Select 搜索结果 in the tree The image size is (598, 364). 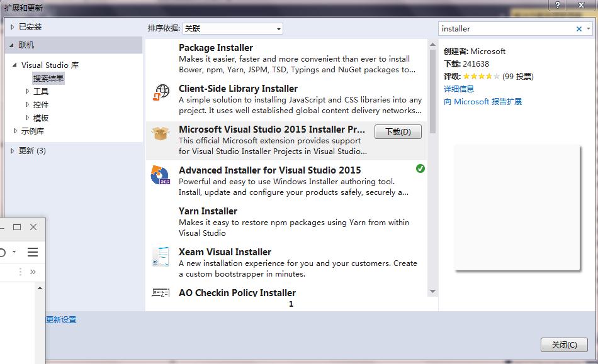48,79
